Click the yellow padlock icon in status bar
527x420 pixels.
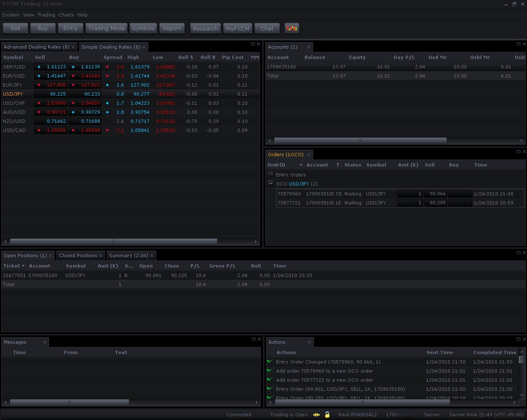coord(327,415)
